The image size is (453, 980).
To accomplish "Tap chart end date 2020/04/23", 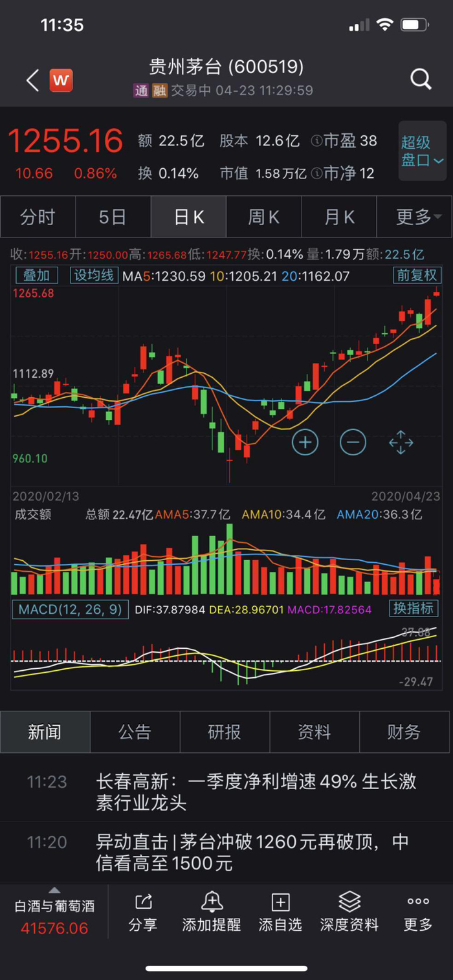I will point(406,496).
